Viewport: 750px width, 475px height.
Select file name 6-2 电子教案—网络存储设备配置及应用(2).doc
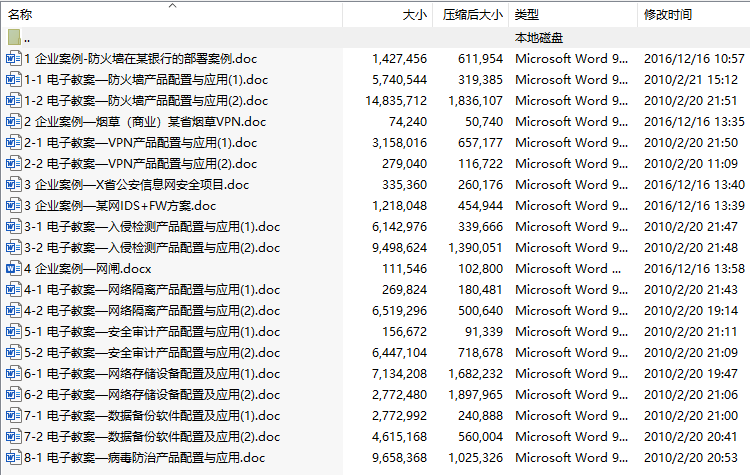[x=152, y=395]
